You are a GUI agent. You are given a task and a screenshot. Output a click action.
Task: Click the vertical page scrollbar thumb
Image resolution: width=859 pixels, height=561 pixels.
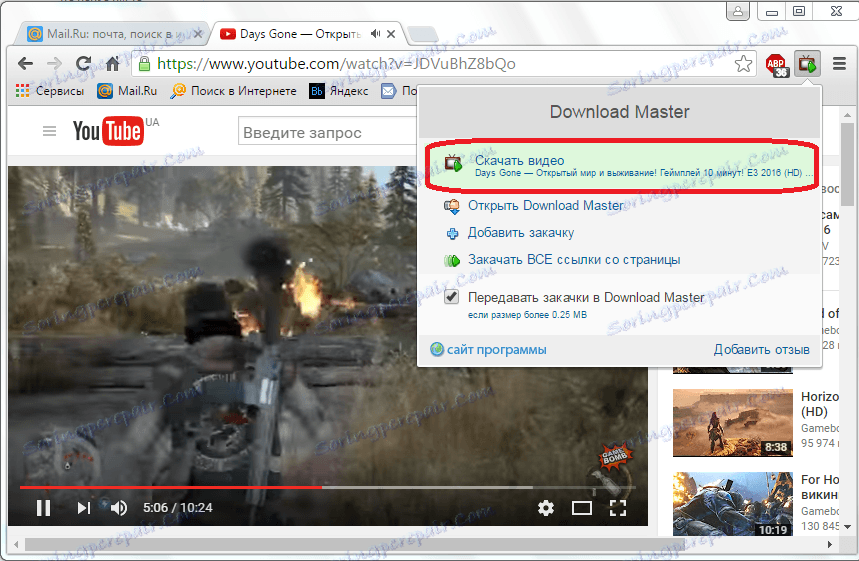[848, 162]
